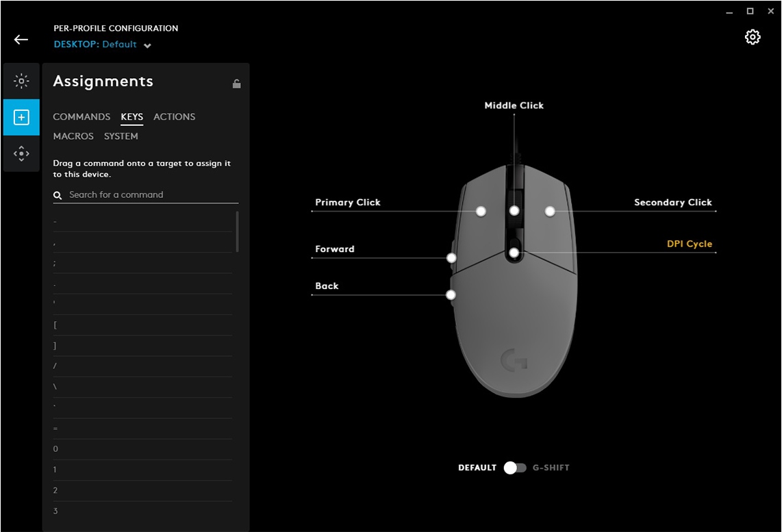Screen dimensions: 782x532
Task: Open the LIGHTSYNC lighting sidebar icon
Action: (21, 81)
